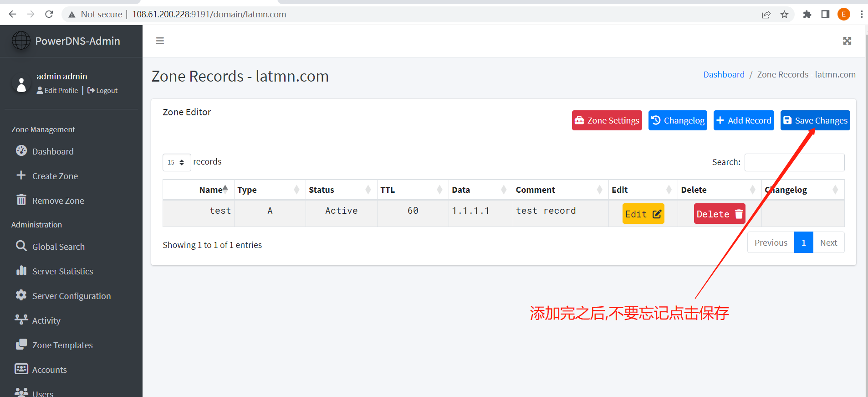This screenshot has height=397, width=868.
Task: Open Server Statistics in sidebar
Action: pyautogui.click(x=62, y=271)
